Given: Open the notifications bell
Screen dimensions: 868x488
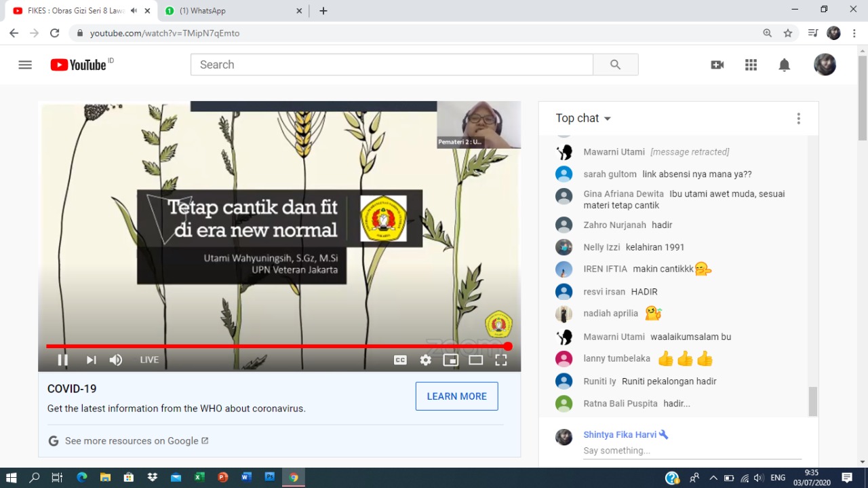Looking at the screenshot, I should 784,65.
